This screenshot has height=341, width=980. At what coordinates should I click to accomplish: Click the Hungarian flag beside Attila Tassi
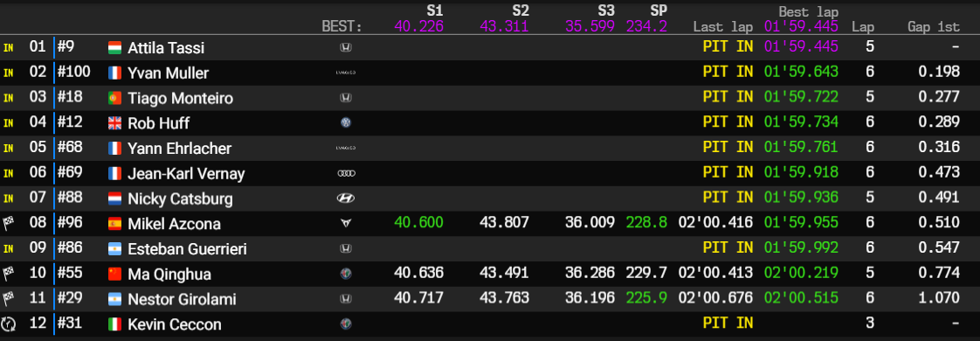[114, 47]
